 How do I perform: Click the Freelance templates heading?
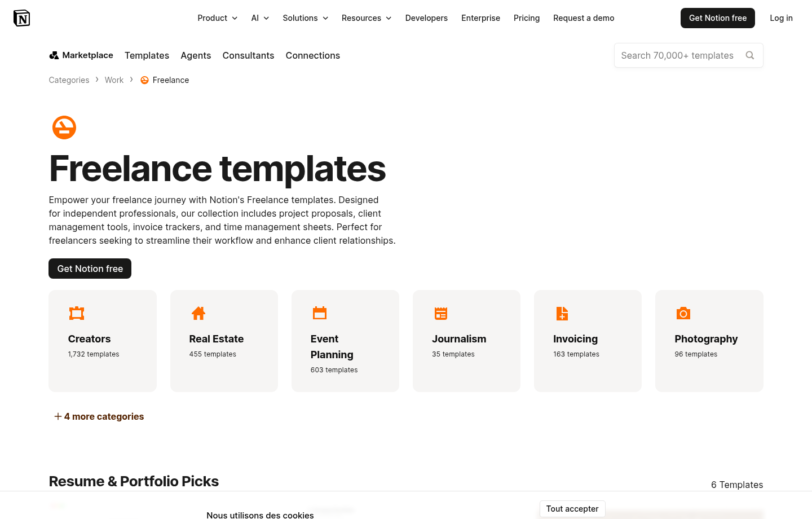[217, 169]
